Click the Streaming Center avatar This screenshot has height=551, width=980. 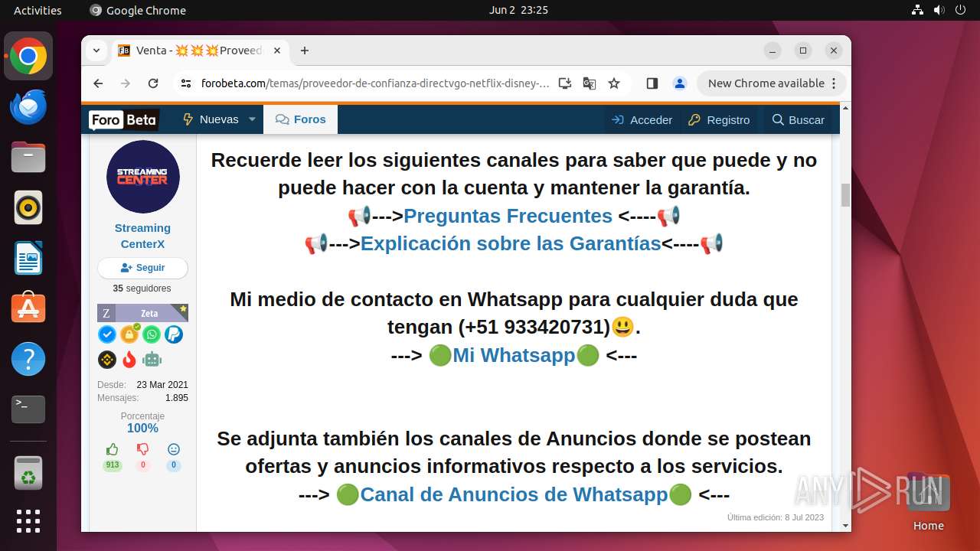142,177
